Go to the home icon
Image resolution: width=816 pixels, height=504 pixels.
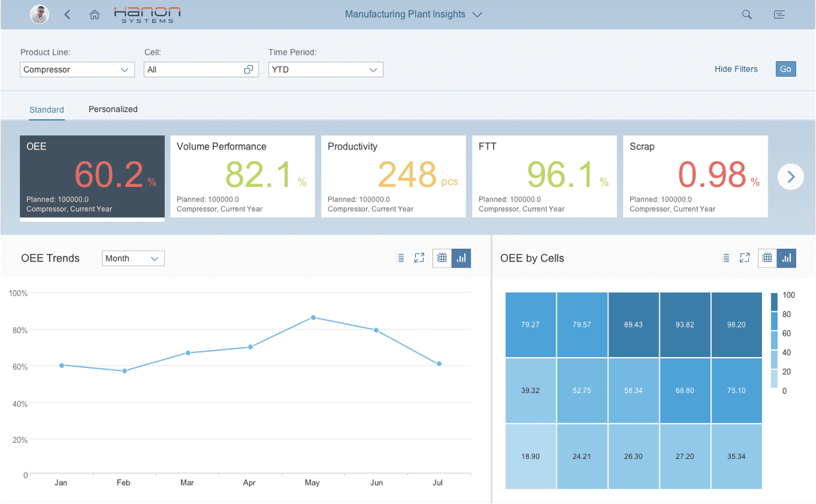[94, 14]
